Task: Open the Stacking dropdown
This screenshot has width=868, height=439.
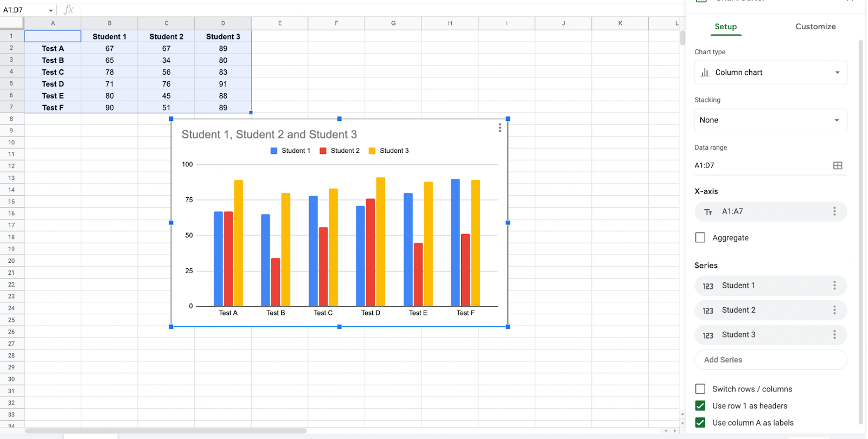Action: (770, 120)
